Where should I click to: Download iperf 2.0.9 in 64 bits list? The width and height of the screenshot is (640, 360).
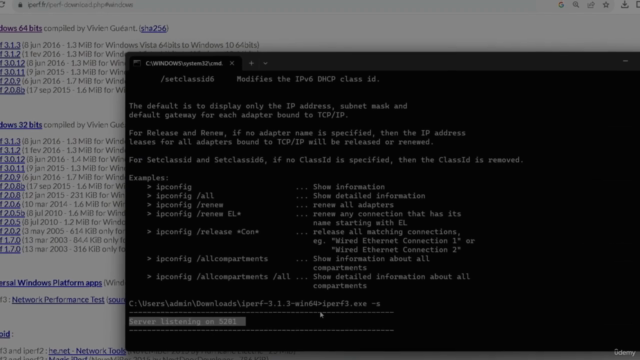coord(10,81)
